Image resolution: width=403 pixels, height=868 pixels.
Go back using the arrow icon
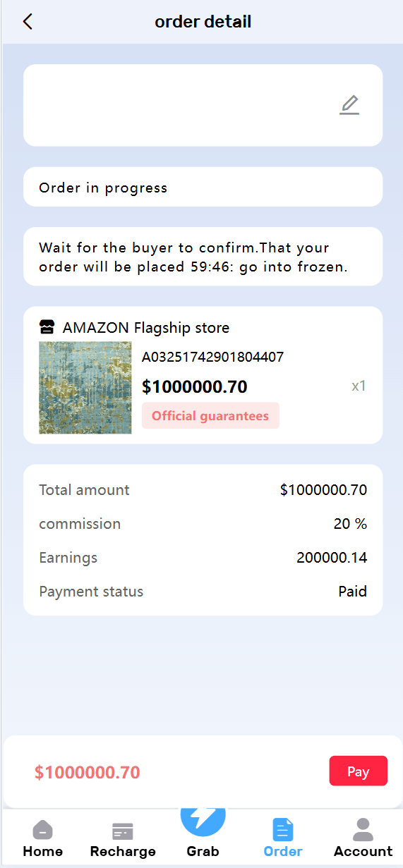point(28,22)
